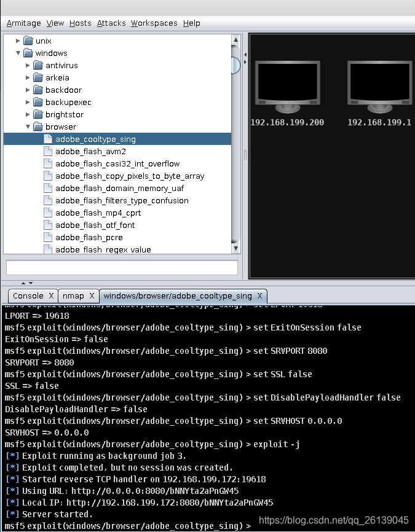Click the module tree scrollbar down arrow
Screen dimensions: 415x532
(x=235, y=248)
